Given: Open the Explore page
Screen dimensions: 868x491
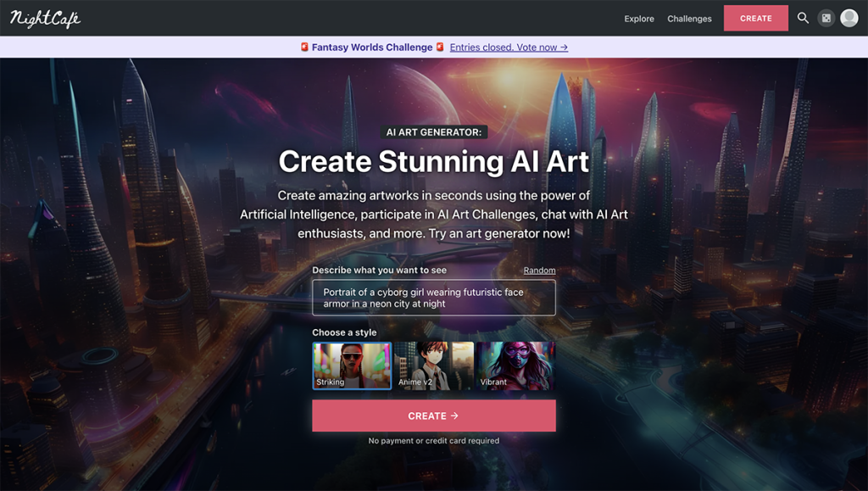Looking at the screenshot, I should coord(639,18).
